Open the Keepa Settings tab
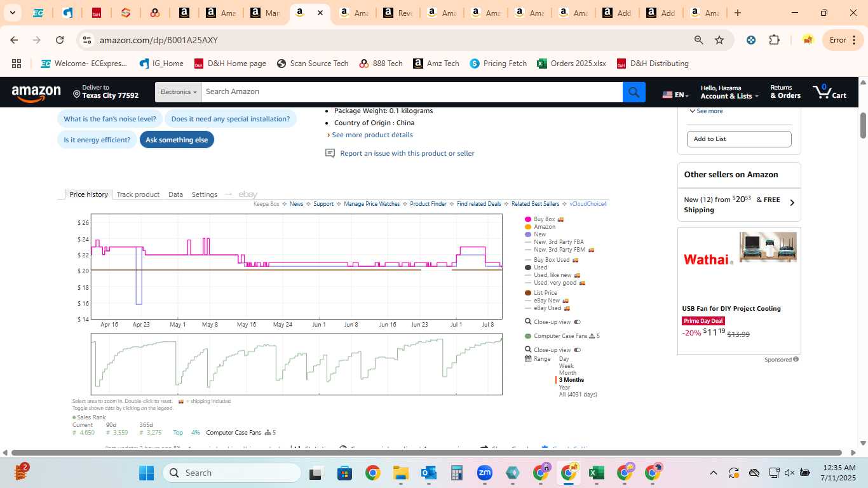This screenshot has width=868, height=488. coord(205,194)
